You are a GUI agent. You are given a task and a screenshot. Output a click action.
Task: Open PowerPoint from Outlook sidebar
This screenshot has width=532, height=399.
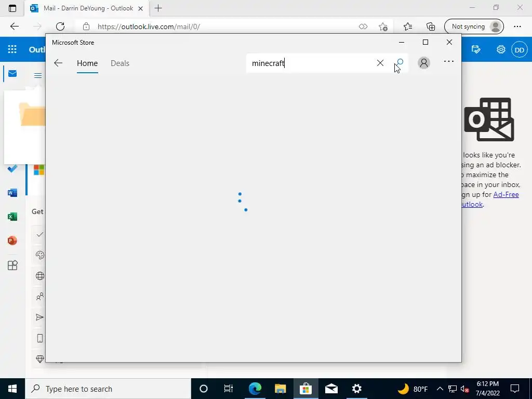click(x=12, y=241)
